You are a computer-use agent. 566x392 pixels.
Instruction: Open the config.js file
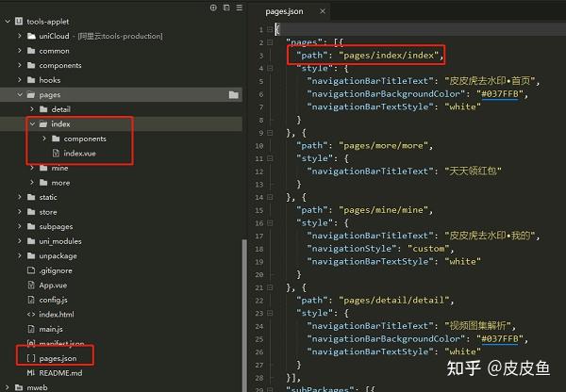tap(53, 300)
